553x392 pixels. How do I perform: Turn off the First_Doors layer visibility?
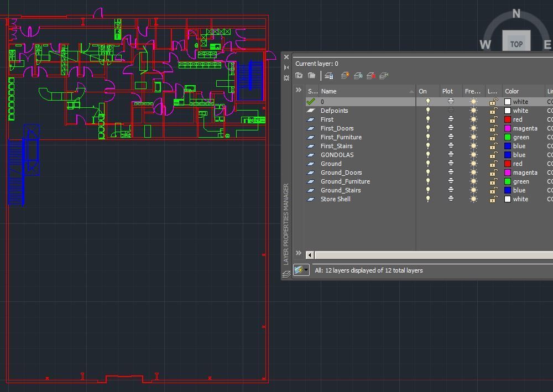tap(428, 128)
